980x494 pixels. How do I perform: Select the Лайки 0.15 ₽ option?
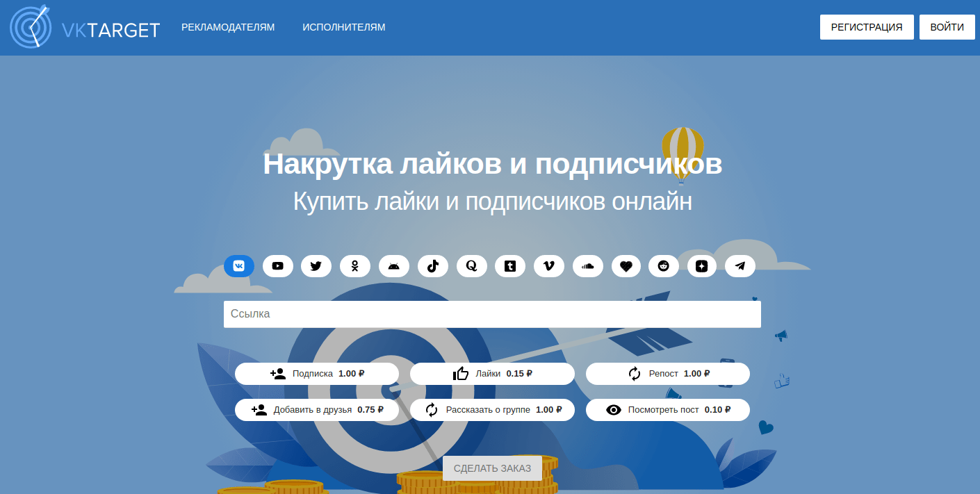click(492, 374)
